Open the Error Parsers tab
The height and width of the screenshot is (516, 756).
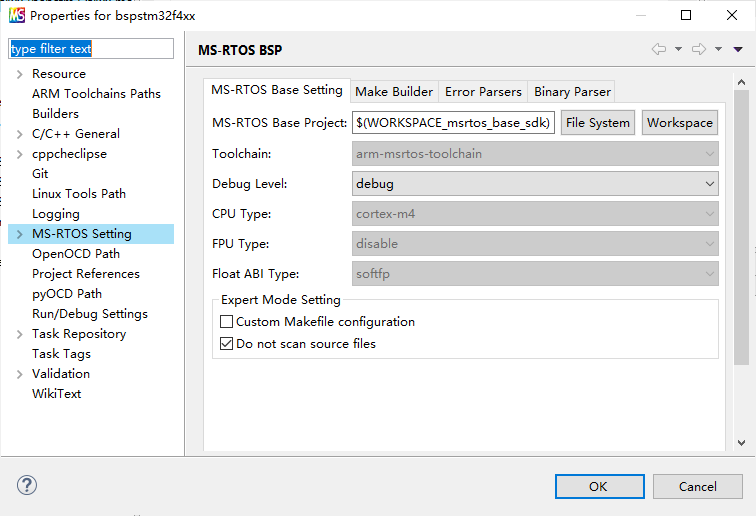483,91
